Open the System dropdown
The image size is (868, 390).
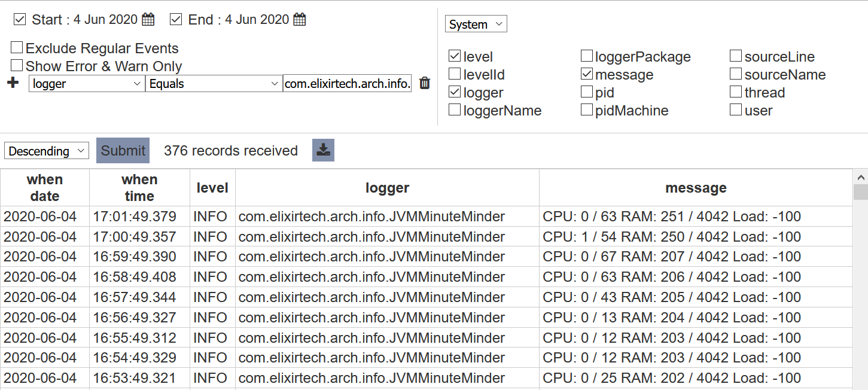[x=476, y=24]
